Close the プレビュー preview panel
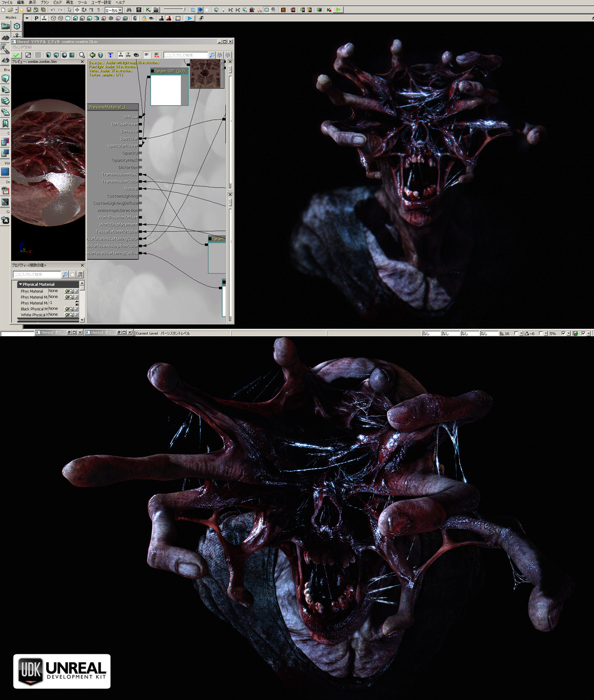This screenshot has height=700, width=594. pos(83,62)
